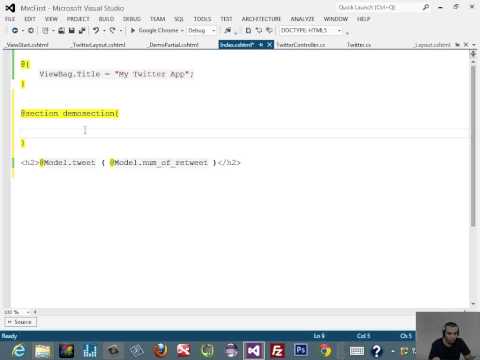Switch to the Layout.cshtml preview tab
The width and height of the screenshot is (480, 360).
coord(432,45)
